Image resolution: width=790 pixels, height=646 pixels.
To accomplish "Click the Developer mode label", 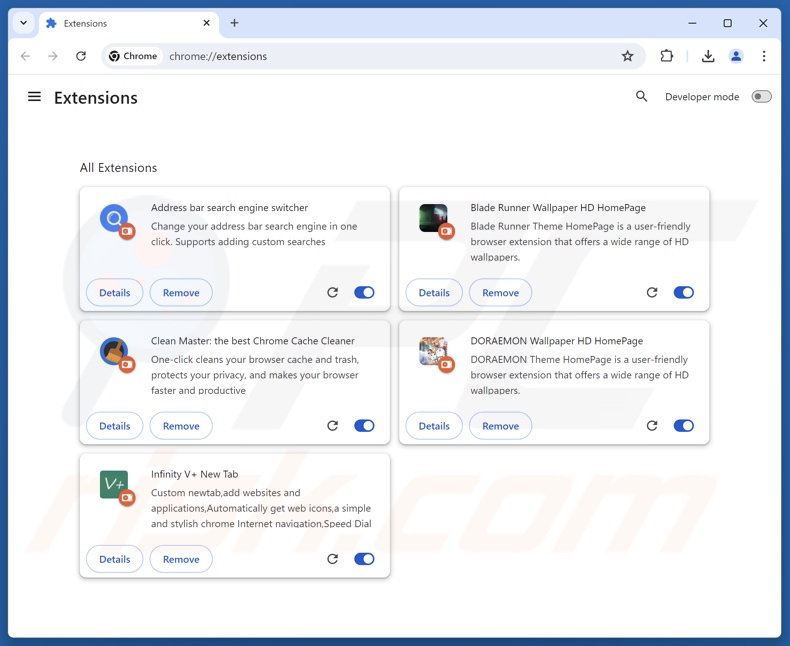I will 702,97.
